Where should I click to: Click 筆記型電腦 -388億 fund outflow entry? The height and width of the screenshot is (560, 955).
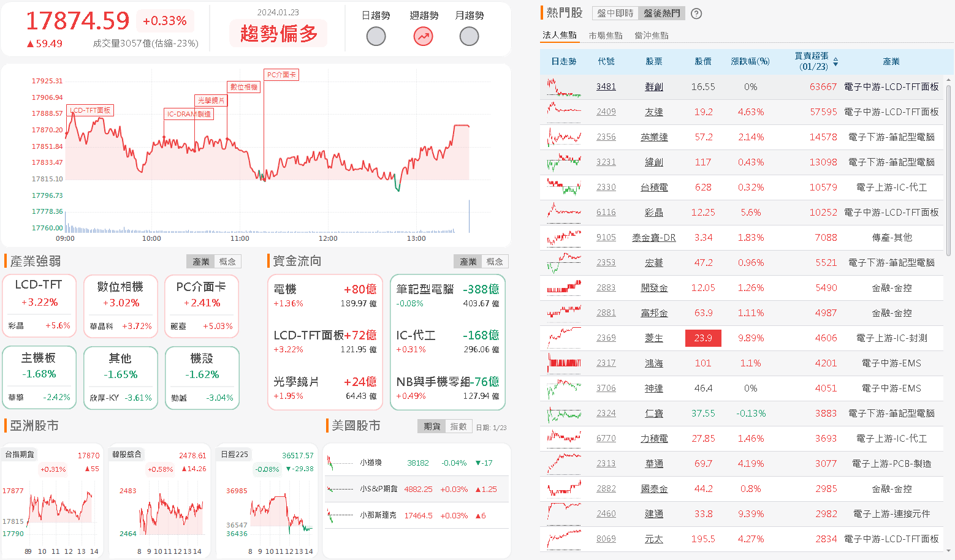(x=447, y=295)
